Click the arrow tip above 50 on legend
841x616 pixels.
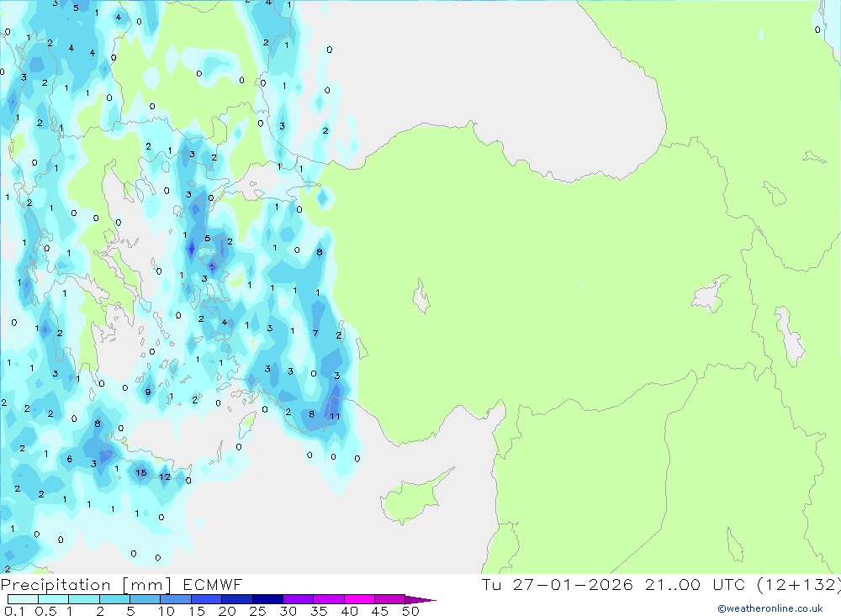(420, 600)
